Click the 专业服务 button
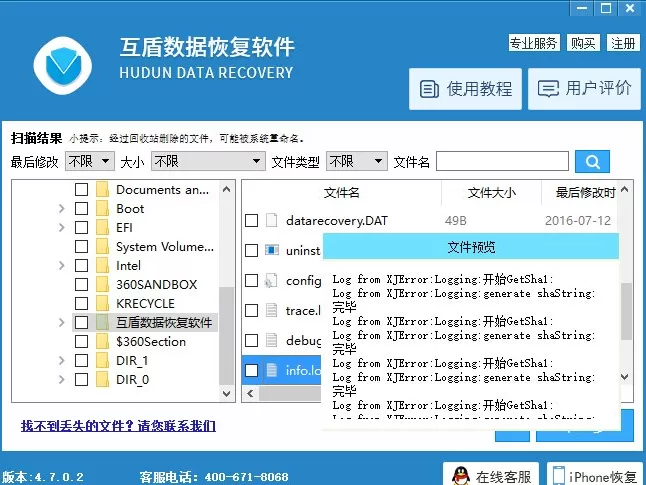The width and height of the screenshot is (646, 485). [534, 43]
